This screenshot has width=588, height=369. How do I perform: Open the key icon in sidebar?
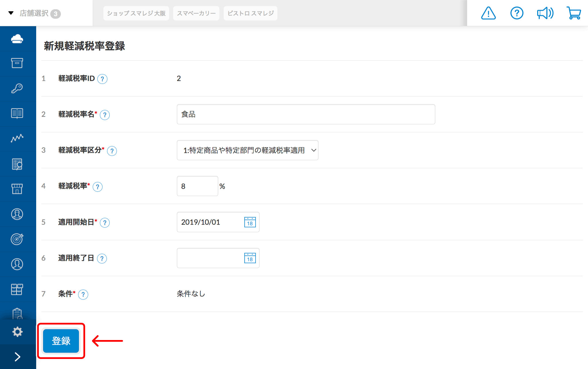(17, 88)
